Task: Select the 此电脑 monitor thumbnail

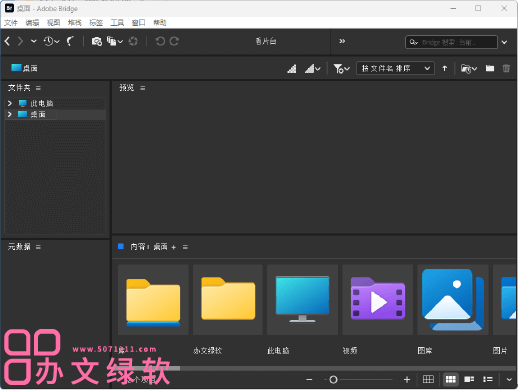Action: (x=302, y=300)
